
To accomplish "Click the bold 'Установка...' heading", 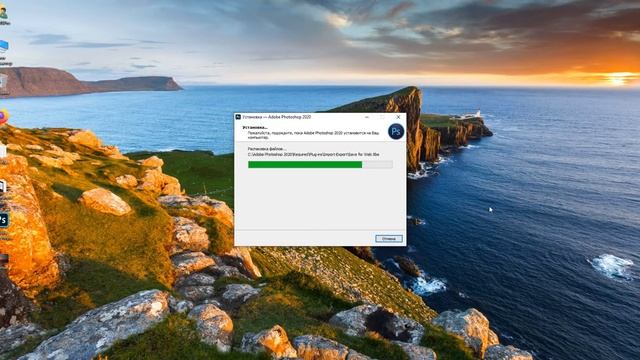I will 255,128.
